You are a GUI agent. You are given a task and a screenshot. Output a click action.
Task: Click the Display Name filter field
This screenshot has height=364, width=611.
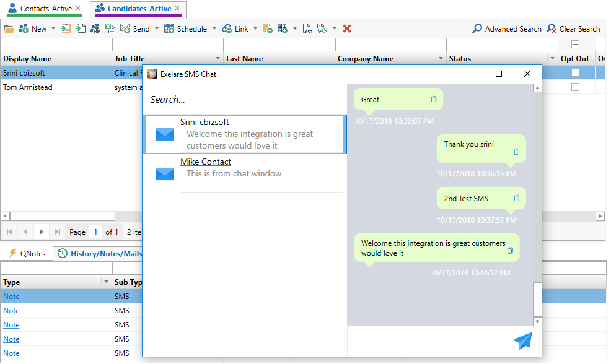pyautogui.click(x=56, y=45)
